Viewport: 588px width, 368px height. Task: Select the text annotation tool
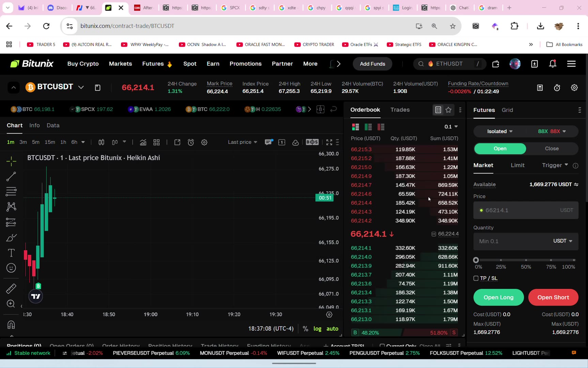tap(11, 253)
